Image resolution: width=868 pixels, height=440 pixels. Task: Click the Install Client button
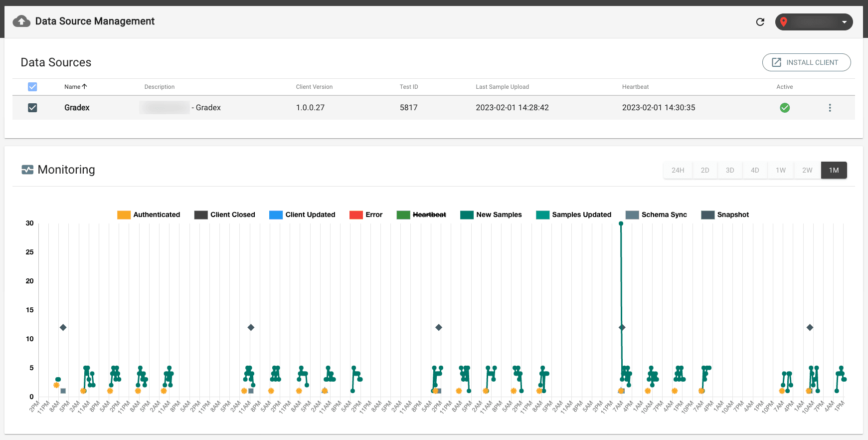click(x=806, y=62)
